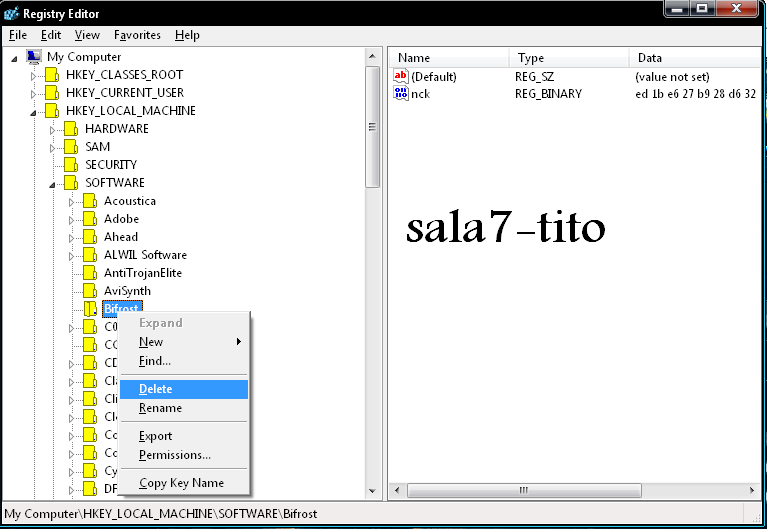The width and height of the screenshot is (767, 529).
Task: Click the AntiTrojanElite folder icon
Action: 90,273
